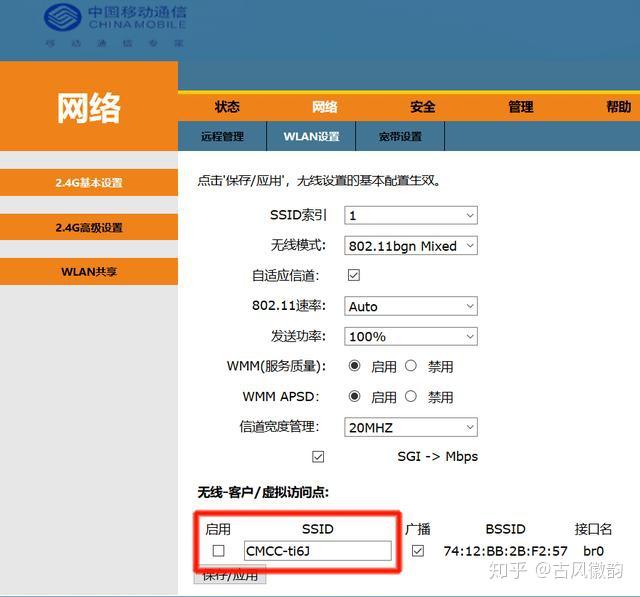
Task: Open the 网络 tab
Action: coord(325,107)
